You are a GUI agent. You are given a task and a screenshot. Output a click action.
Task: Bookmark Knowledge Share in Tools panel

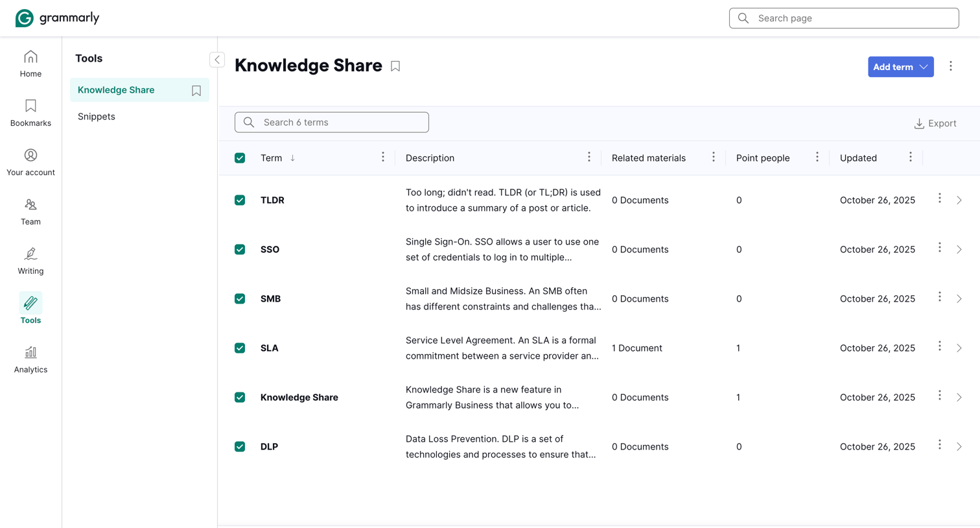pyautogui.click(x=196, y=91)
